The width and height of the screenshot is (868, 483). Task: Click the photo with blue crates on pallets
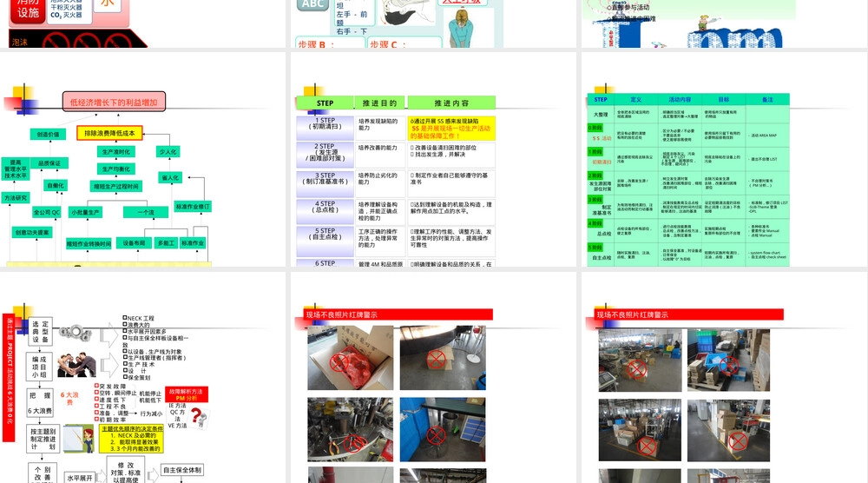728,361
